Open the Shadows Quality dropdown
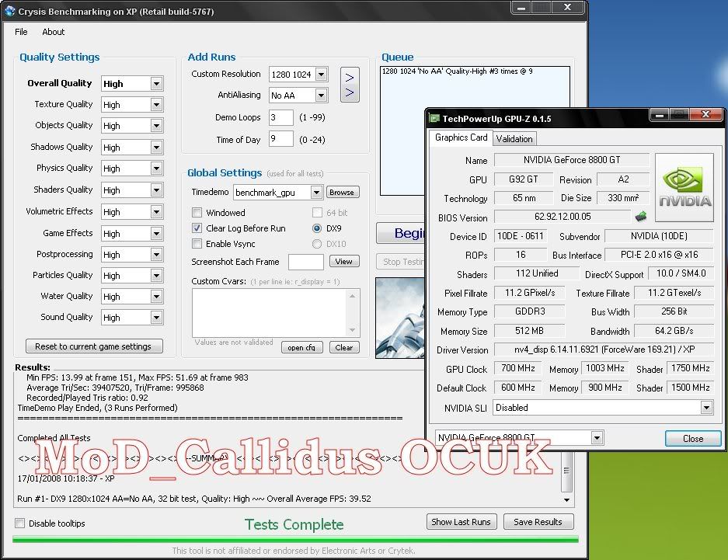Screen dimensions: 728x560 click(156, 147)
